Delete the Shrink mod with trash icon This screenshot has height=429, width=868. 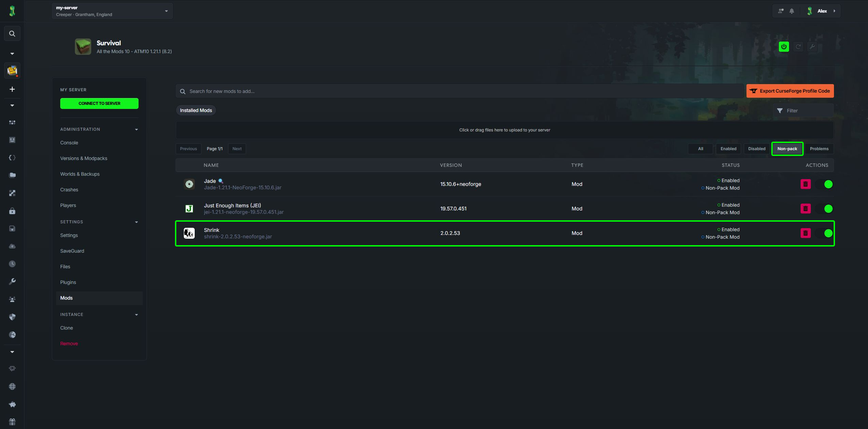tap(805, 233)
